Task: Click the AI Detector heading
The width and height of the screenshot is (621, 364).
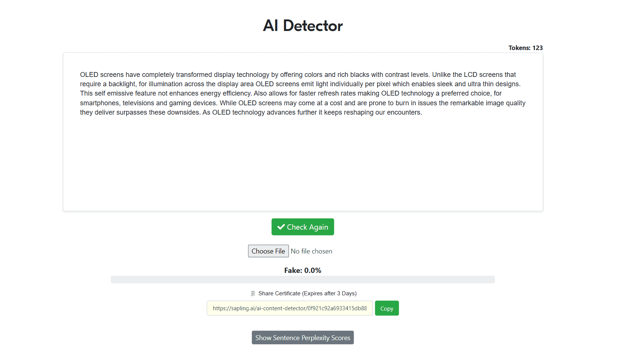Action: point(303,26)
